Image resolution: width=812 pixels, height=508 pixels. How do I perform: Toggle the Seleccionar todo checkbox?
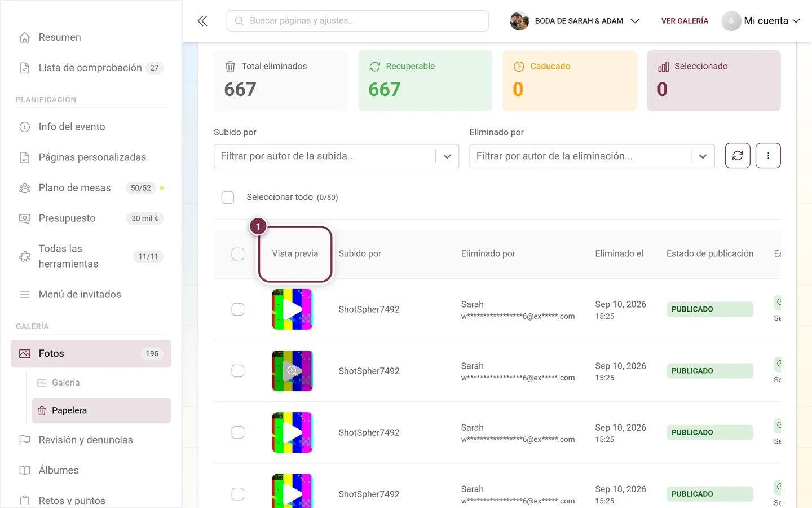(228, 198)
